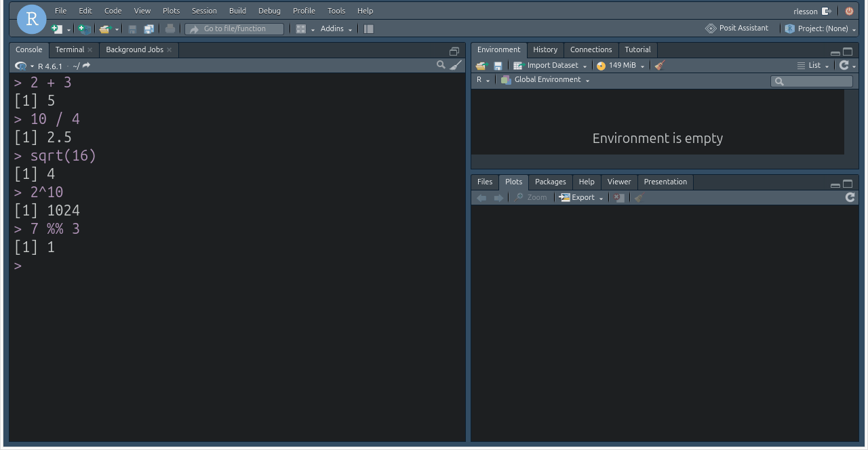Open the Import Dataset dropdown
The width and height of the screenshot is (868, 450).
click(x=550, y=66)
